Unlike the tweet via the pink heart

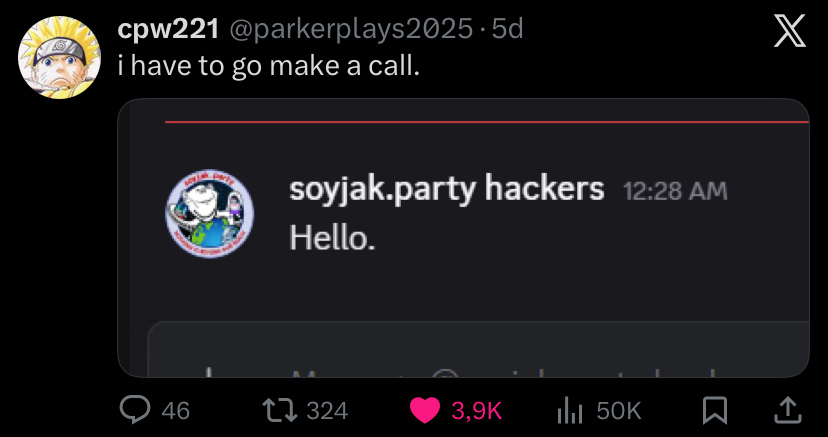tap(426, 409)
